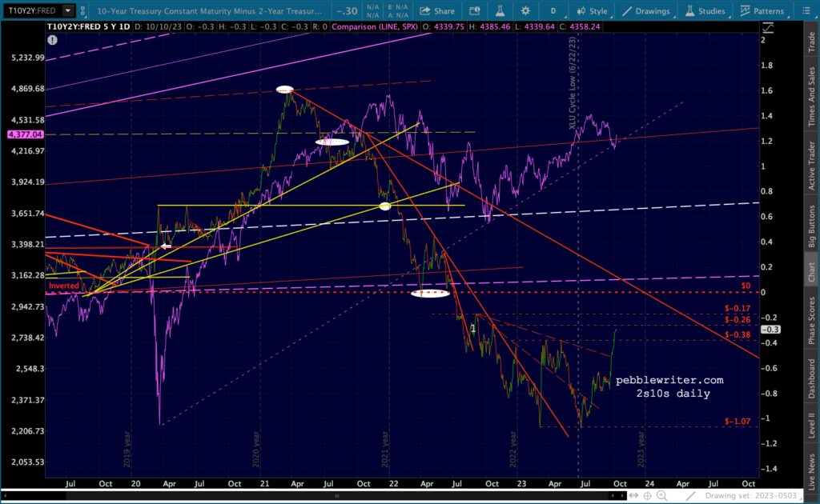Click the 2,053.53 left axis label

click(x=28, y=462)
